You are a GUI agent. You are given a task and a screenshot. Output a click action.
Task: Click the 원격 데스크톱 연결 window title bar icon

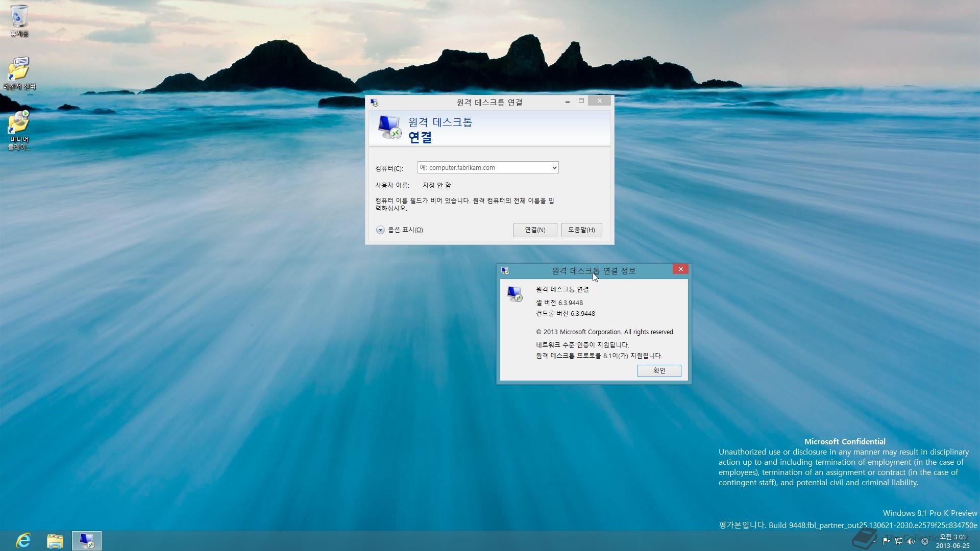point(375,103)
